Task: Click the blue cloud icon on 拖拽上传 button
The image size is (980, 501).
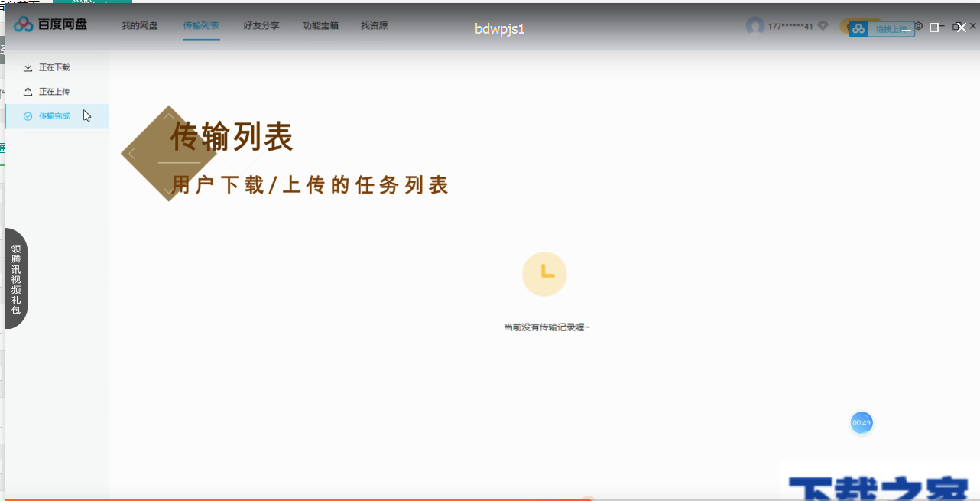Action: (858, 28)
